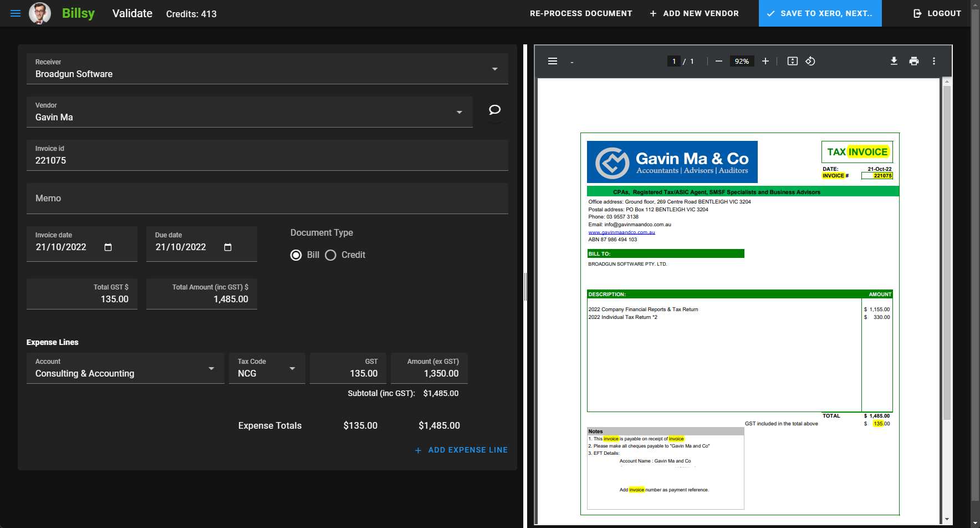Print the invoice PDF
The height and width of the screenshot is (528, 980).
[914, 61]
